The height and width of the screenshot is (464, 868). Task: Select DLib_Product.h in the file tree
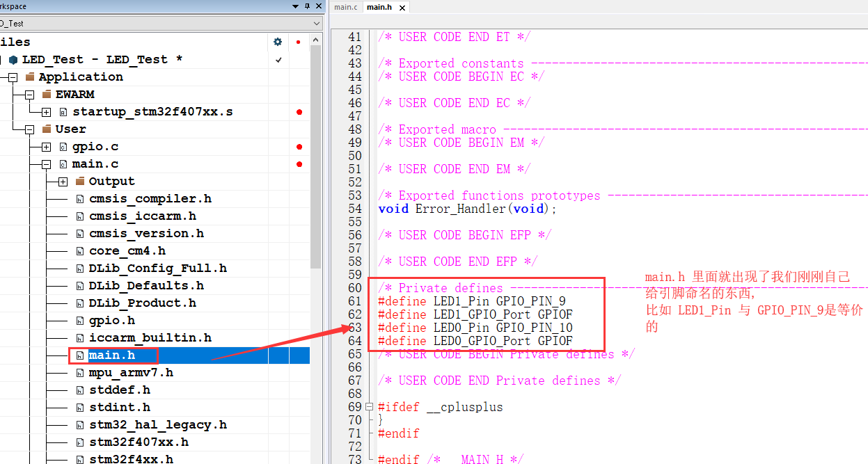143,303
